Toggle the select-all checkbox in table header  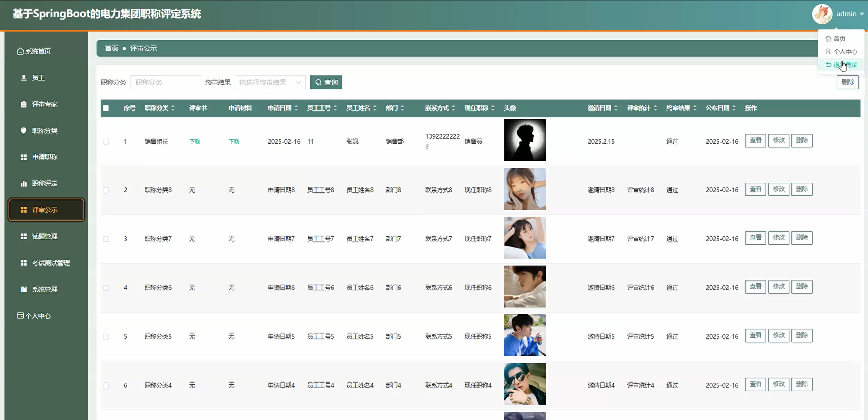click(106, 108)
